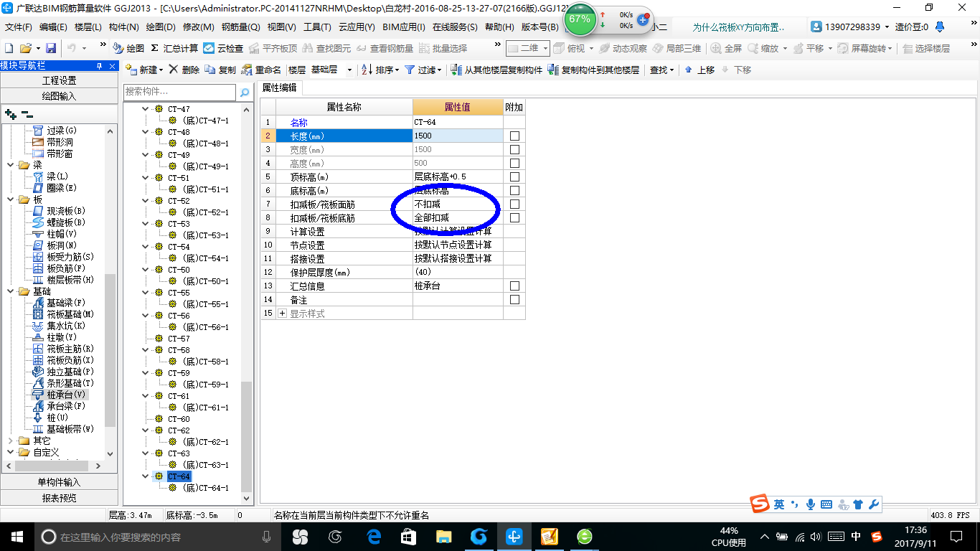Click the 绘图输入 navigation button
This screenshot has height=551, width=980.
pyautogui.click(x=59, y=95)
